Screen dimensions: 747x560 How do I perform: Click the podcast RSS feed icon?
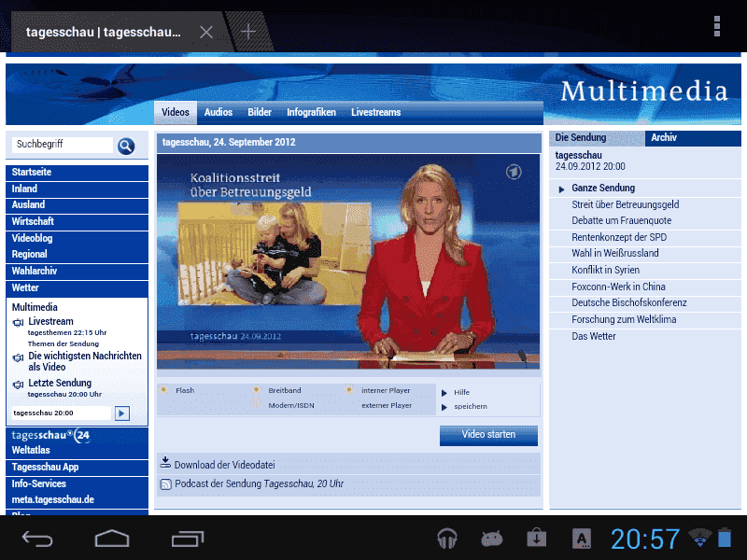[x=166, y=484]
